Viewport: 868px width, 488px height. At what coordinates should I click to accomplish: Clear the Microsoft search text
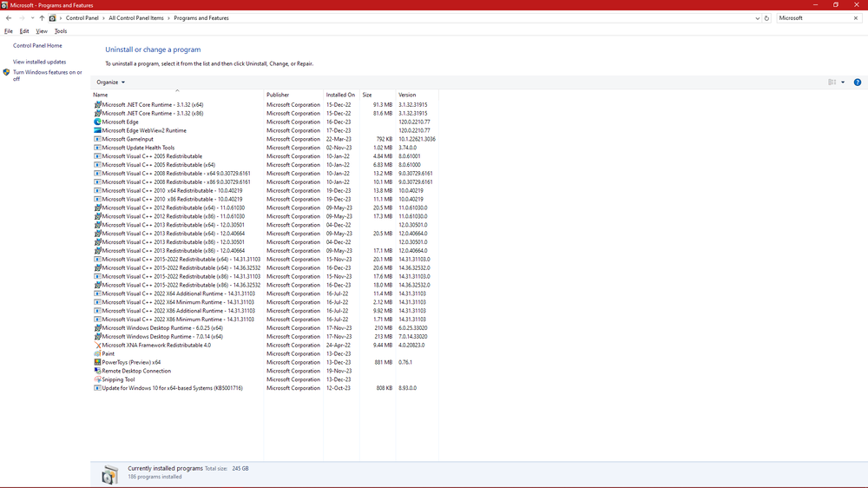pyautogui.click(x=855, y=18)
